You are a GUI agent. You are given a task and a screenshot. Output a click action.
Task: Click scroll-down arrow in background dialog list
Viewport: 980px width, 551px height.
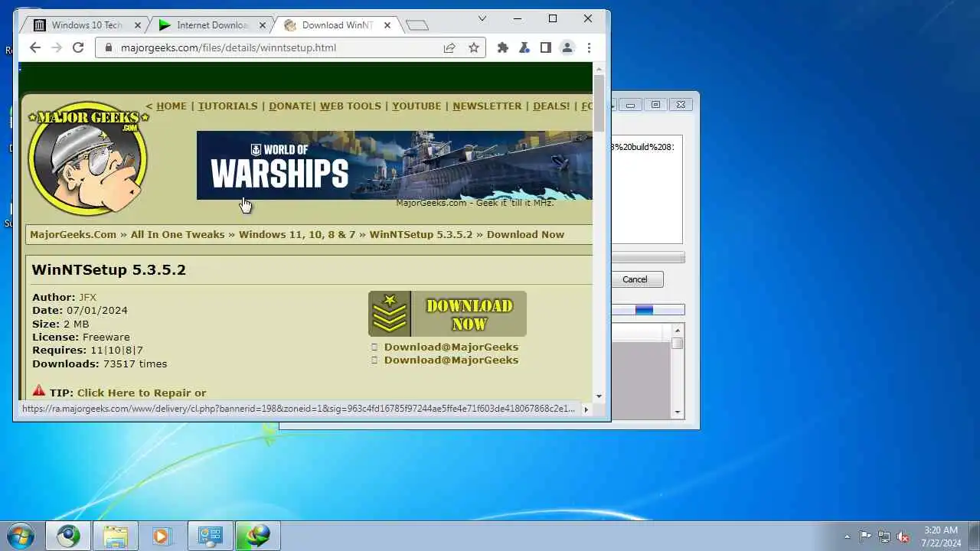click(x=678, y=412)
